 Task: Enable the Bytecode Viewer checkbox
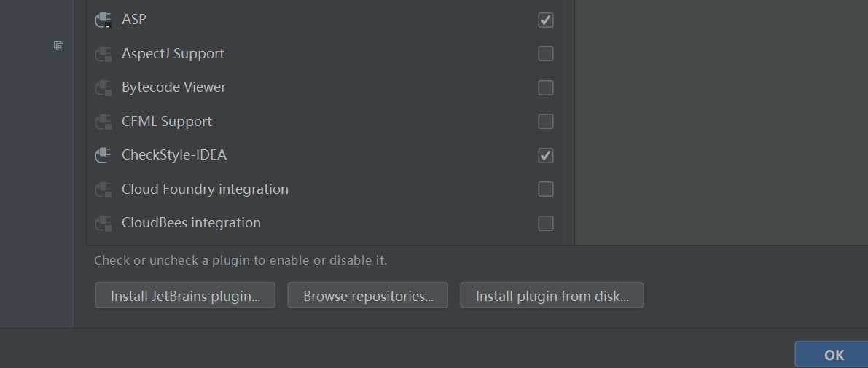pyautogui.click(x=545, y=87)
